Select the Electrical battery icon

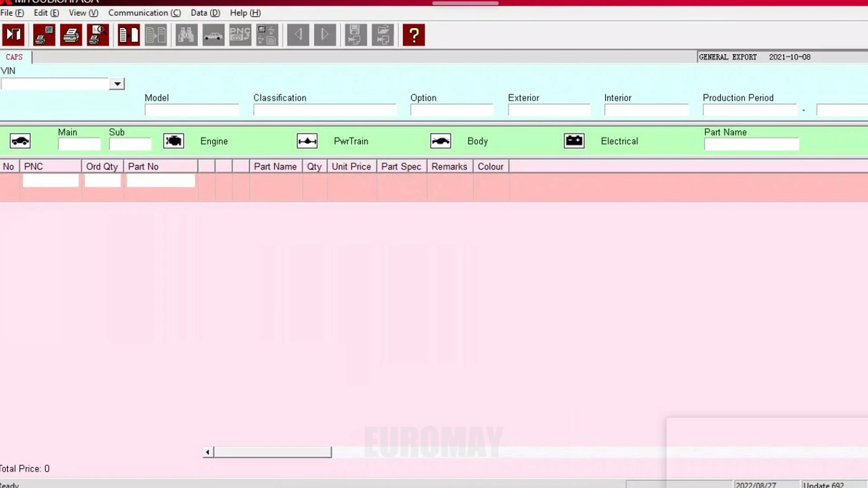[x=574, y=141]
